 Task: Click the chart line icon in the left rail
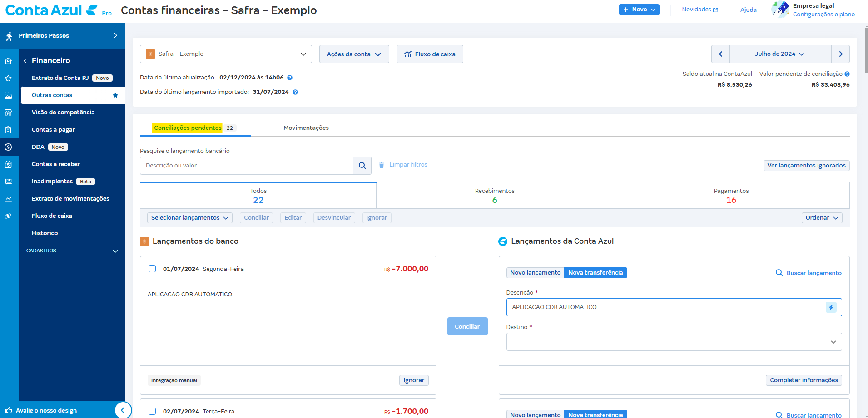pyautogui.click(x=8, y=199)
